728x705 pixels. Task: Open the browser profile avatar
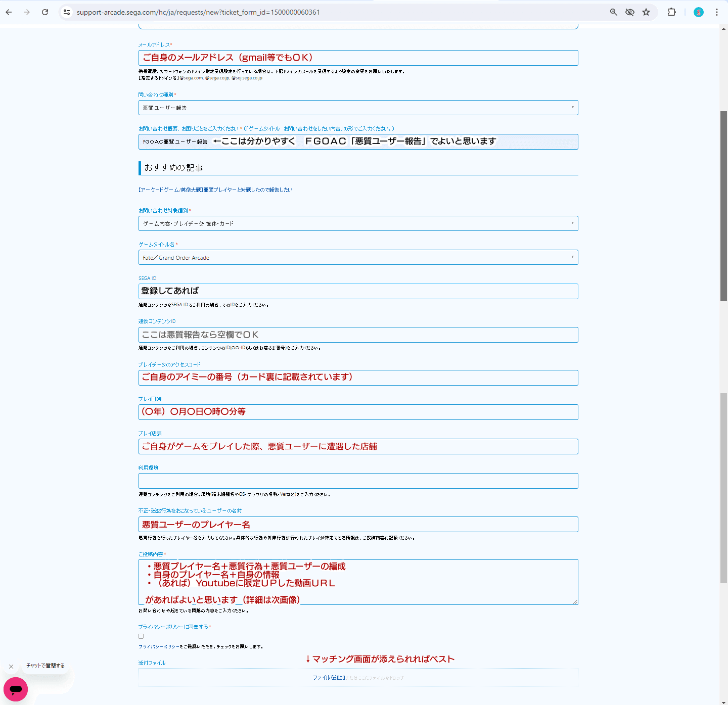point(699,12)
